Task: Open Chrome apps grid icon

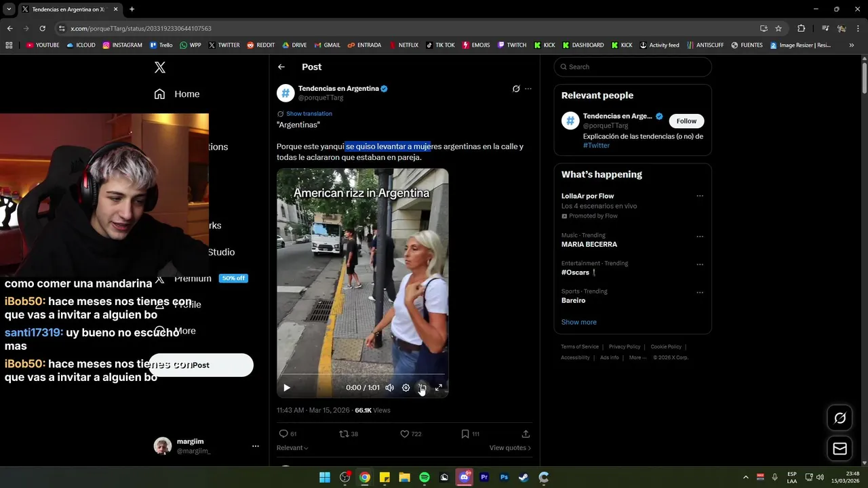Action: point(9,45)
